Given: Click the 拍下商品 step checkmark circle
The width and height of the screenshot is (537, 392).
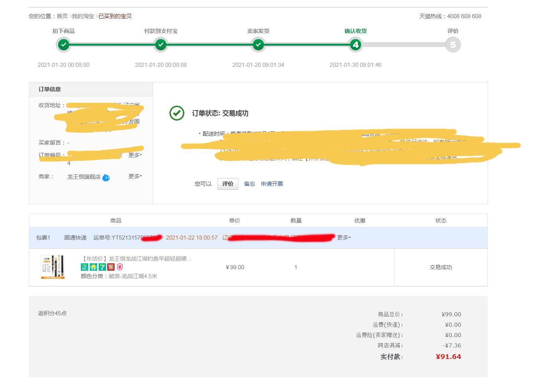Looking at the screenshot, I should pos(63,45).
